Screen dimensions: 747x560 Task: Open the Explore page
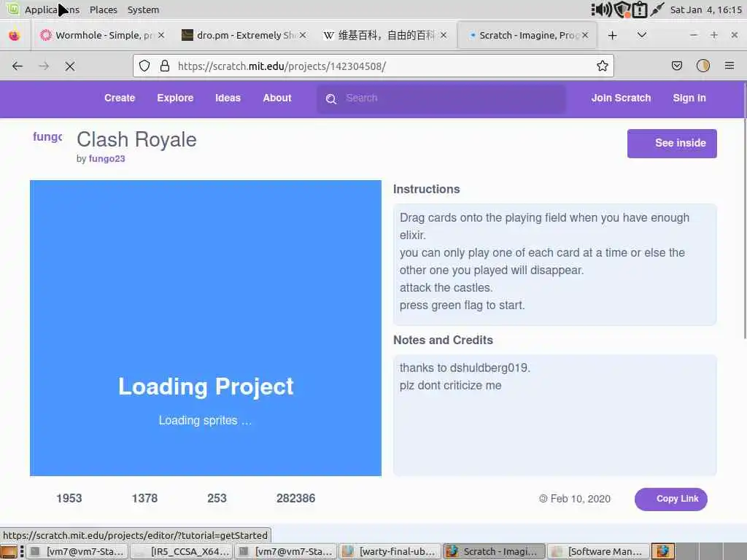tap(175, 98)
